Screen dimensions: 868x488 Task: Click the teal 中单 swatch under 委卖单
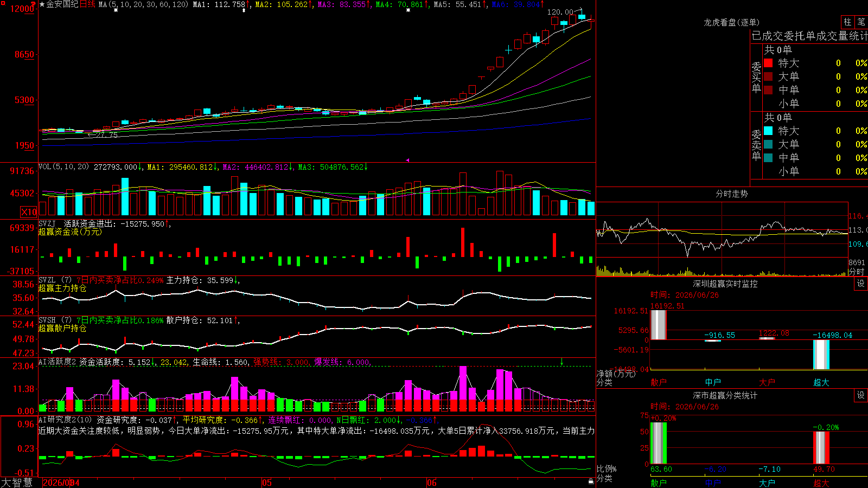[768, 158]
